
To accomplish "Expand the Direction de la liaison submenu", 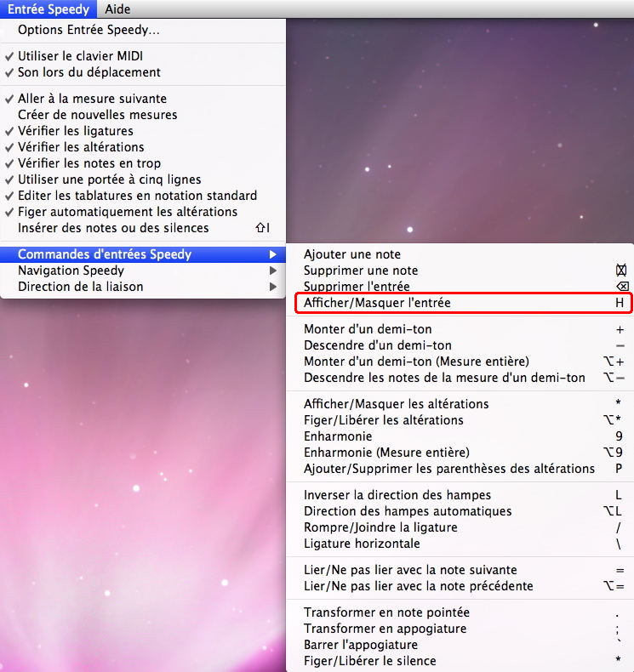I will [80, 287].
